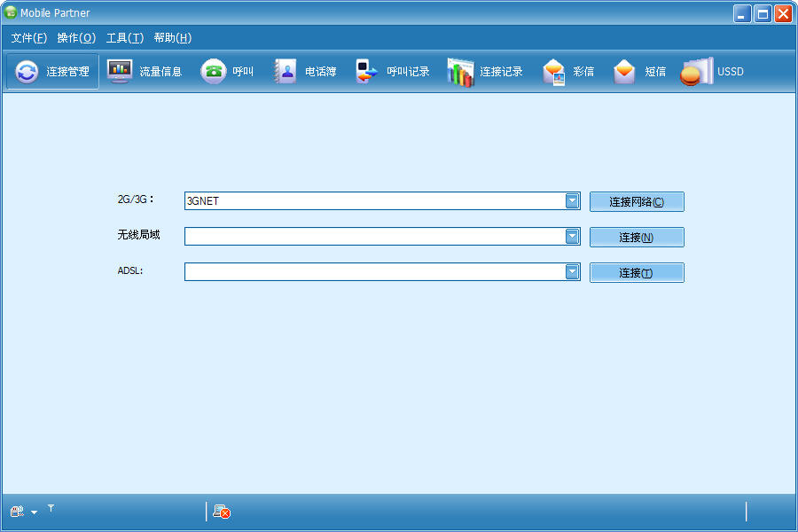Click the 连接(T) ADSL connect button

(x=637, y=273)
